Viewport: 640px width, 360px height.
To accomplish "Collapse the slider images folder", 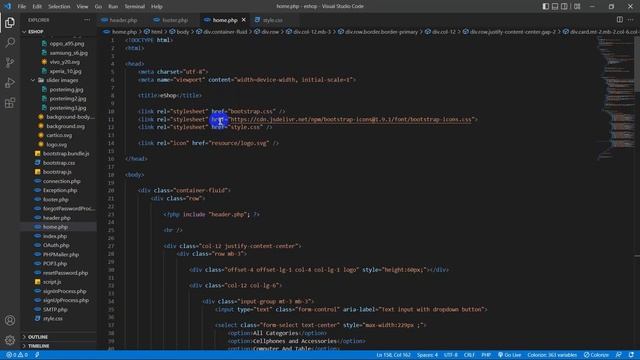I will point(62,80).
